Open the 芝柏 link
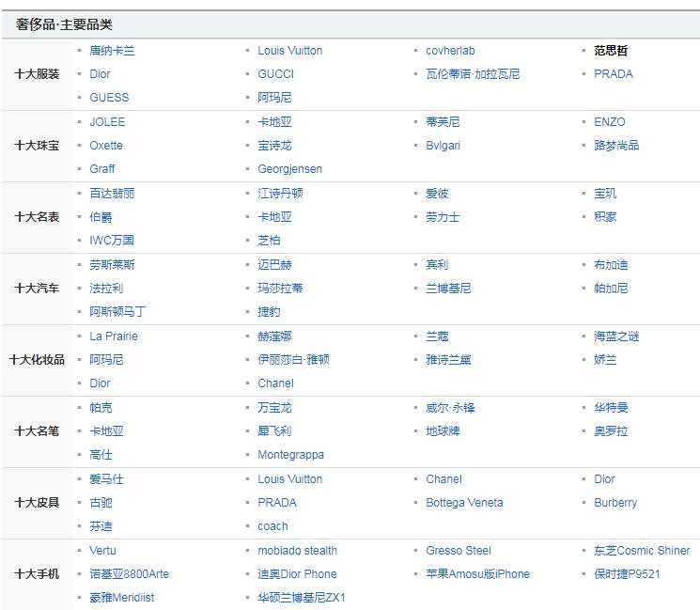Viewport: 700px width, 610px height. pyautogui.click(x=269, y=241)
